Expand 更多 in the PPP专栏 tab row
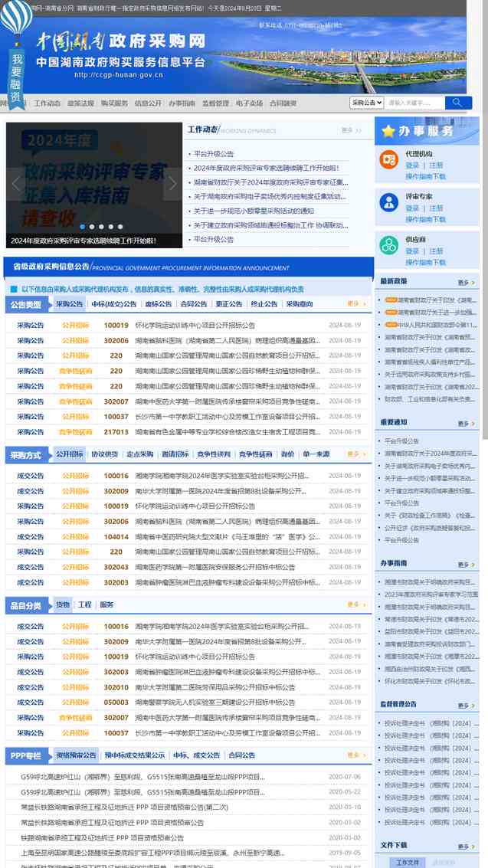This screenshot has width=488, height=868. click(356, 755)
